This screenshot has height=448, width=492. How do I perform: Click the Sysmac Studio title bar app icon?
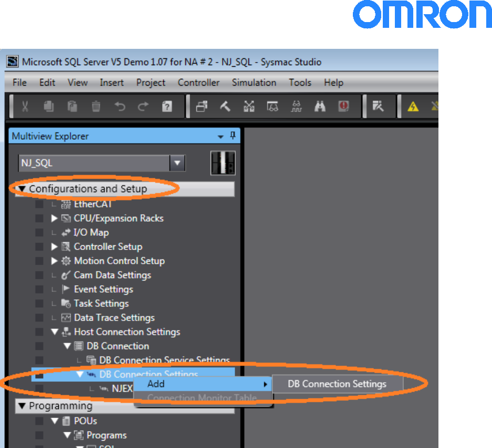(x=13, y=61)
